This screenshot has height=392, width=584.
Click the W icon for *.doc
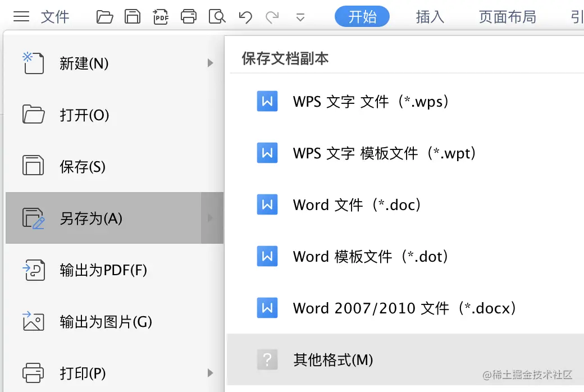pyautogui.click(x=267, y=204)
